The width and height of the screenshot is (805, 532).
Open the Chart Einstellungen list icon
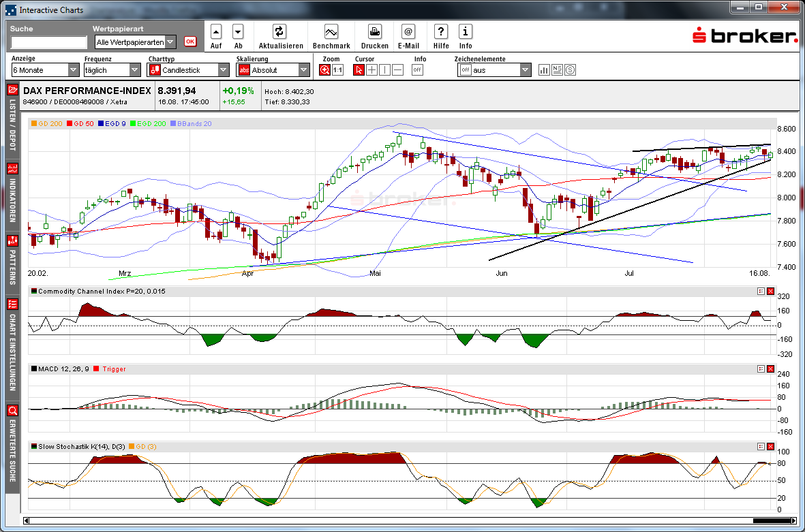pyautogui.click(x=13, y=304)
